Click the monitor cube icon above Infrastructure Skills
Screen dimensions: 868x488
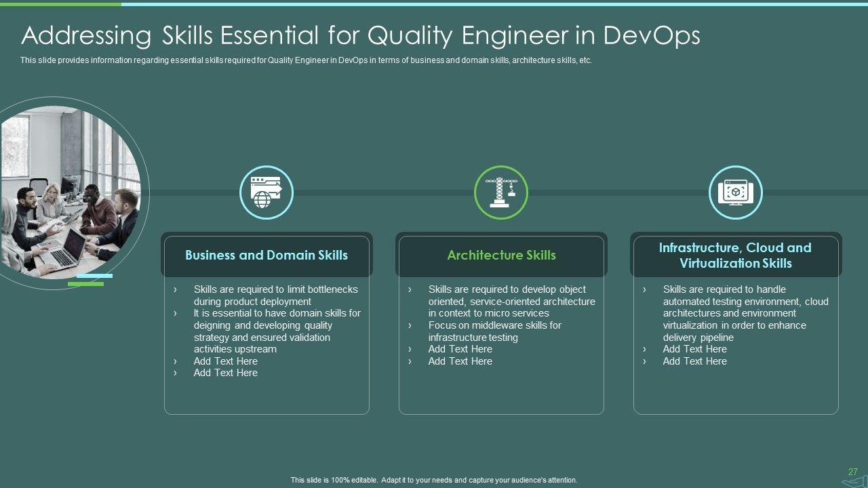(736, 192)
